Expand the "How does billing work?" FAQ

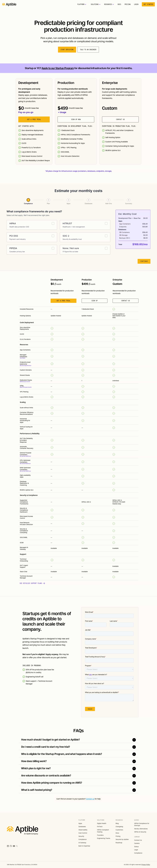[x=134, y=761]
